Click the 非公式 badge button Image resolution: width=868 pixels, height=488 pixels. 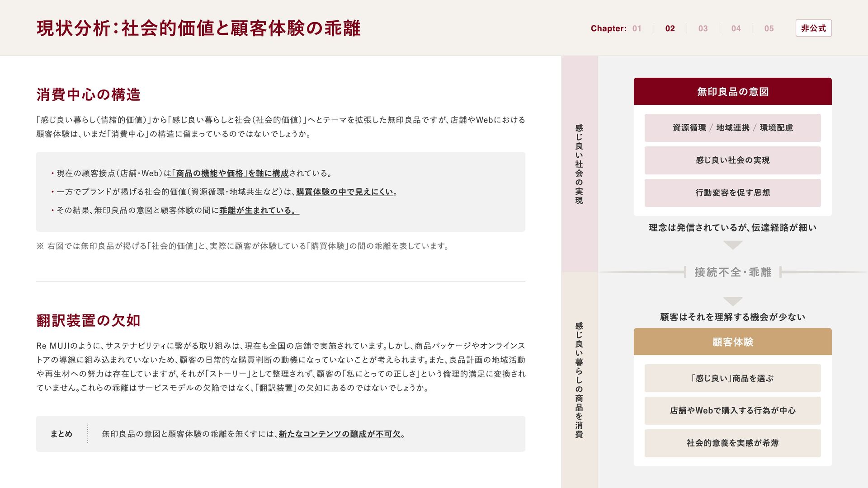pyautogui.click(x=813, y=28)
